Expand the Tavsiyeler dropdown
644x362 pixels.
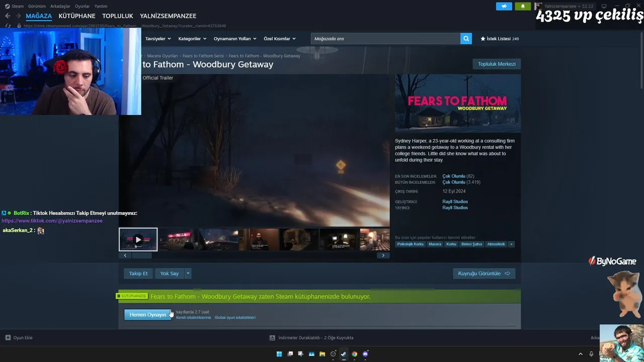click(x=158, y=39)
